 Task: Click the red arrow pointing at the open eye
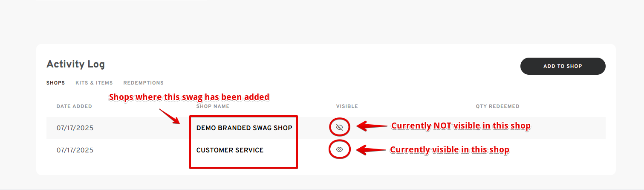371,150
